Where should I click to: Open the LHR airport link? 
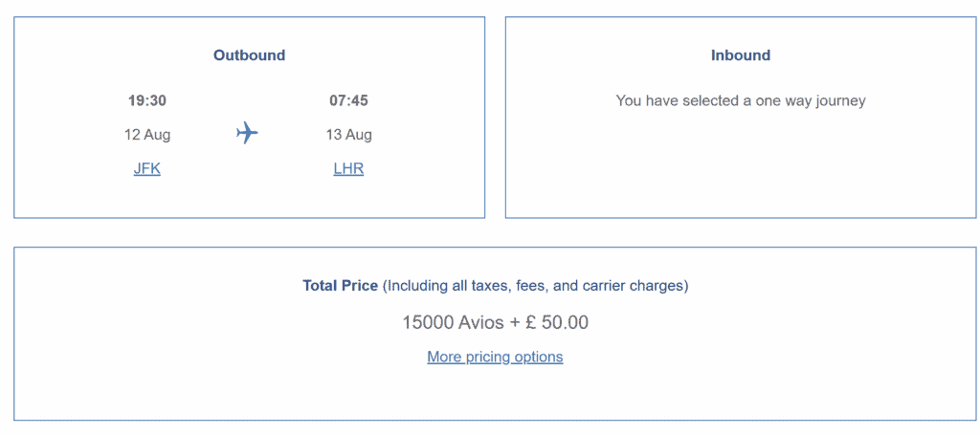click(x=348, y=168)
